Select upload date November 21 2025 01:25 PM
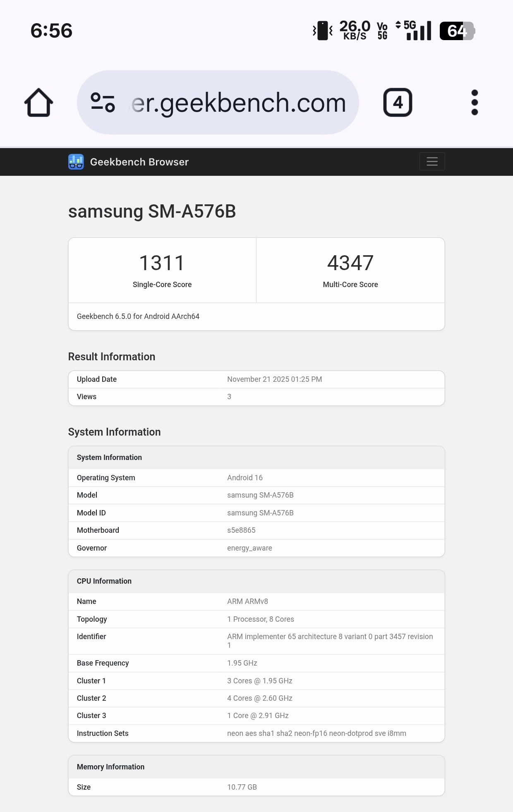 coord(274,379)
